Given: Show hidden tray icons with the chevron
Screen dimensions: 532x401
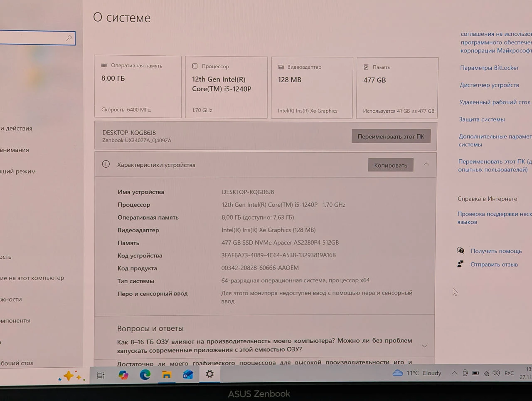Looking at the screenshot, I should 455,373.
